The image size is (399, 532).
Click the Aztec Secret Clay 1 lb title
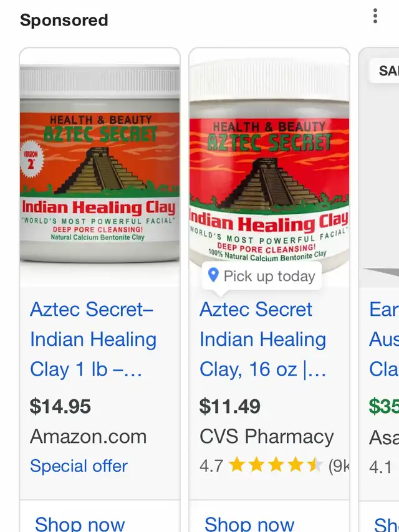(x=93, y=340)
